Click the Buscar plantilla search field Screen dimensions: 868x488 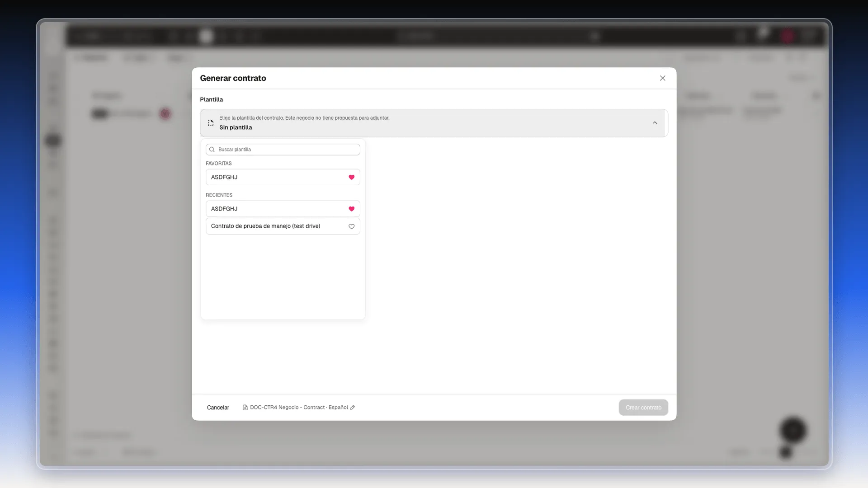click(283, 150)
